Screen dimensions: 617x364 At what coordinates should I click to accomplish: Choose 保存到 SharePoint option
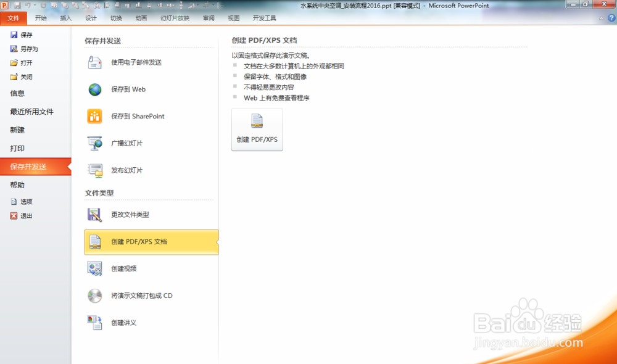tap(151, 116)
